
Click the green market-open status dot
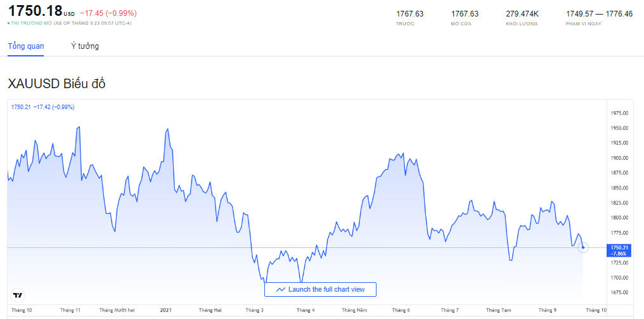coord(10,23)
